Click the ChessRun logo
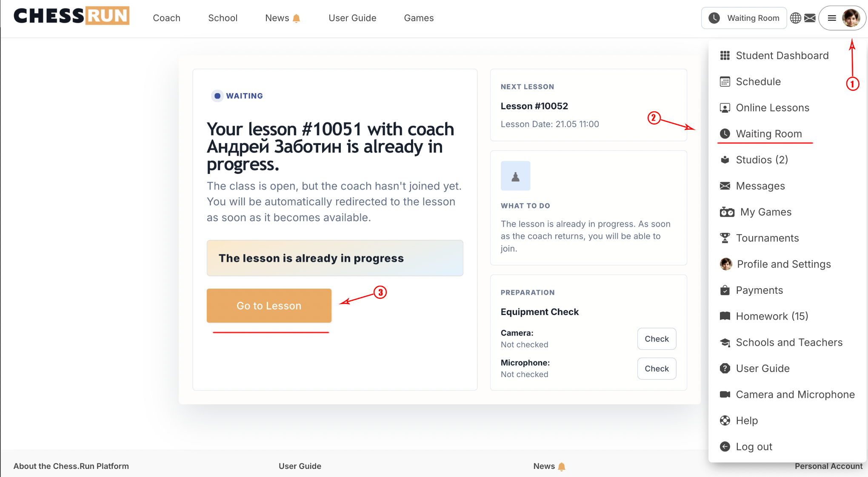This screenshot has width=868, height=477. pyautogui.click(x=71, y=16)
